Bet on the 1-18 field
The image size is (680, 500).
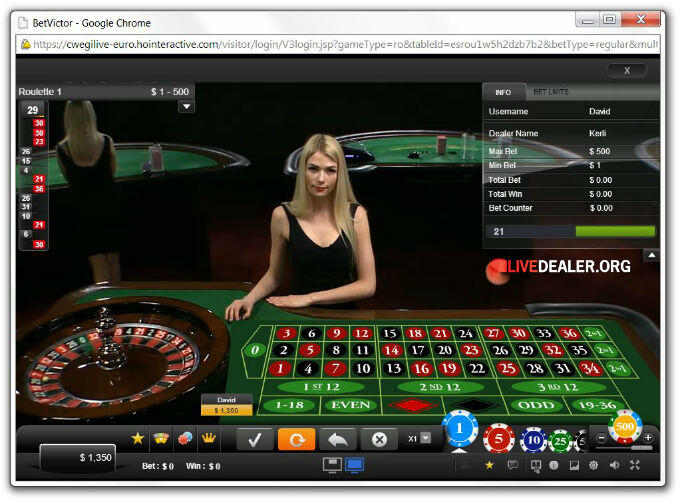pos(289,405)
